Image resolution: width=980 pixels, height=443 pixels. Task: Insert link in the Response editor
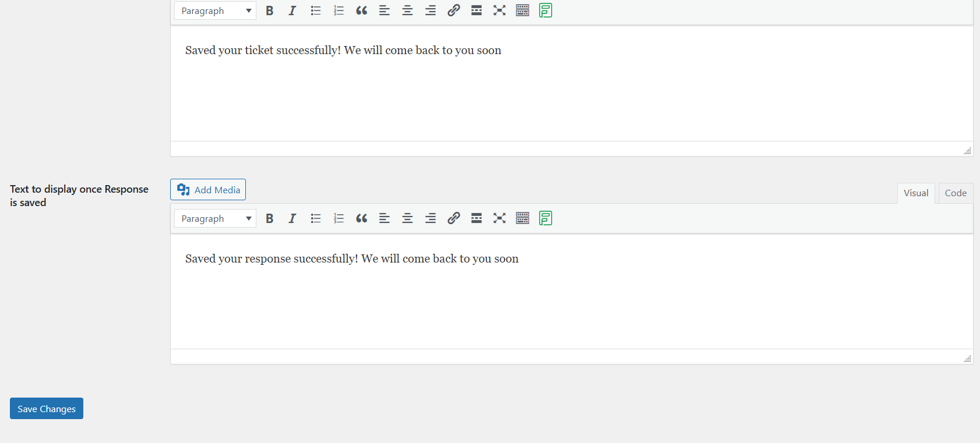point(453,218)
